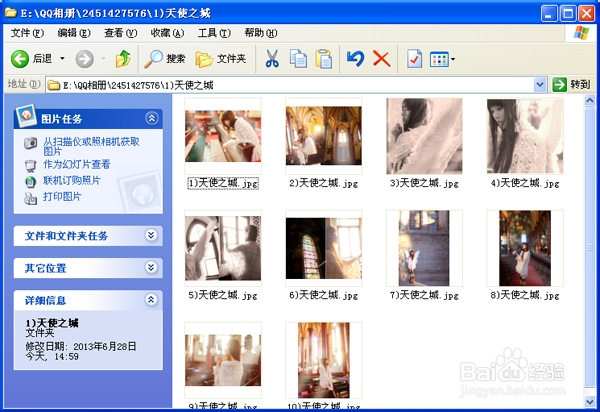Click the Undo blue arrow icon
The width and height of the screenshot is (600, 412).
tap(355, 59)
